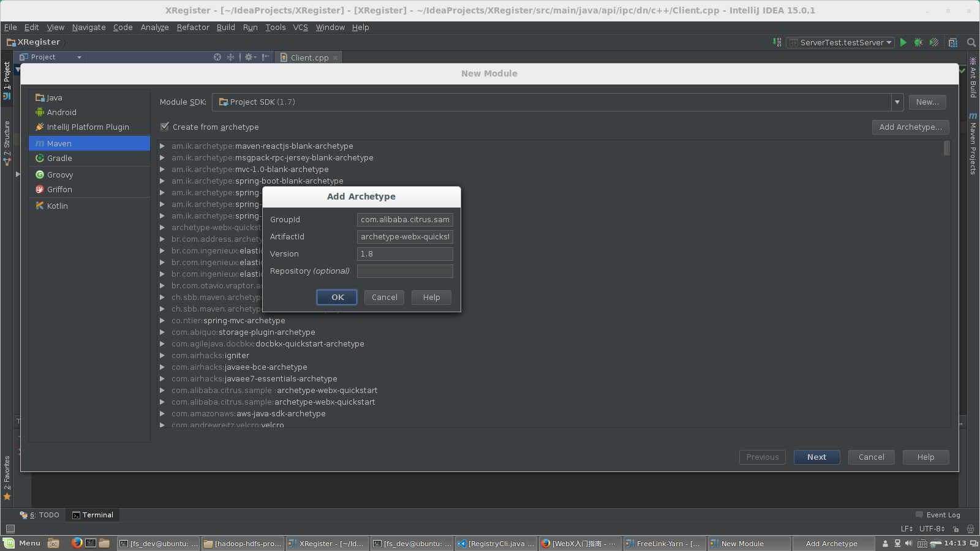
Task: Select Griffon module type
Action: 89,189
